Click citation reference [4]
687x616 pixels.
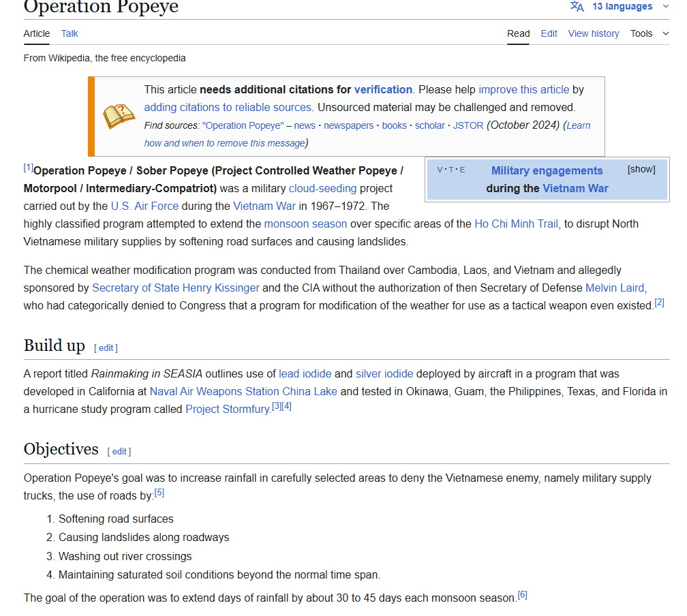pos(286,406)
